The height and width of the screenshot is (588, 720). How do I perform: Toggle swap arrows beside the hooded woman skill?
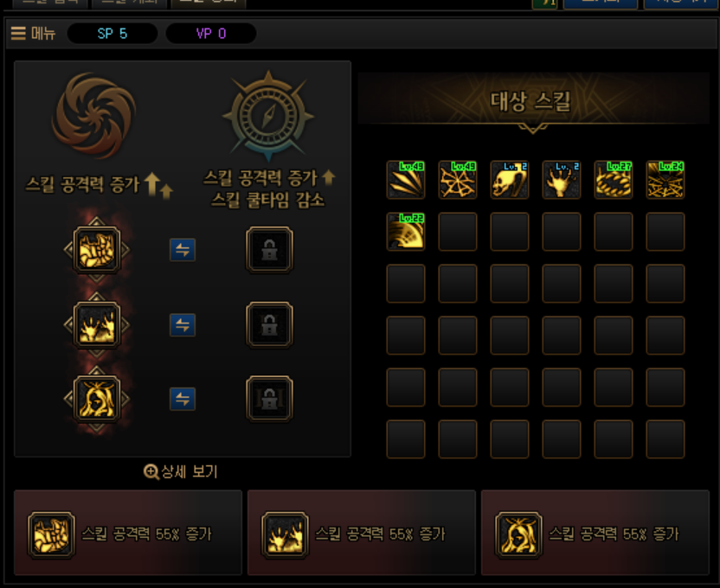(183, 399)
